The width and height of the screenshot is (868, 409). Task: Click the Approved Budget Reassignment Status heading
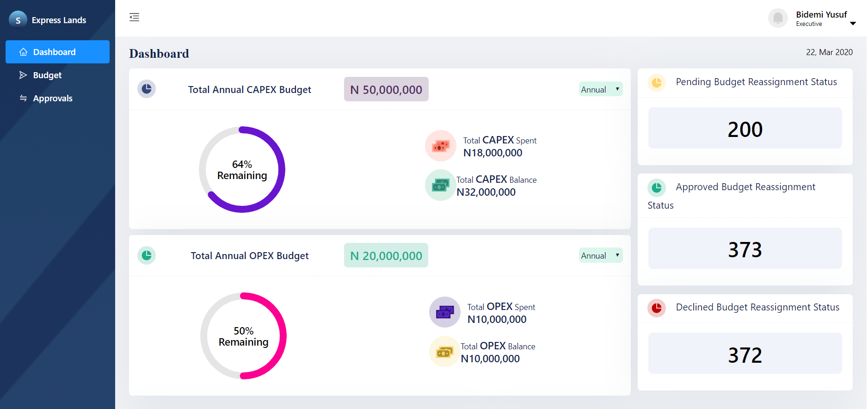click(732, 196)
